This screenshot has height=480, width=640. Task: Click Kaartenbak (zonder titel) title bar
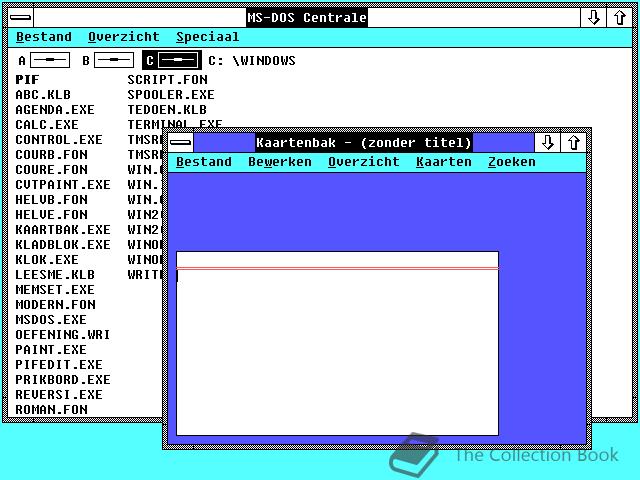click(363, 142)
